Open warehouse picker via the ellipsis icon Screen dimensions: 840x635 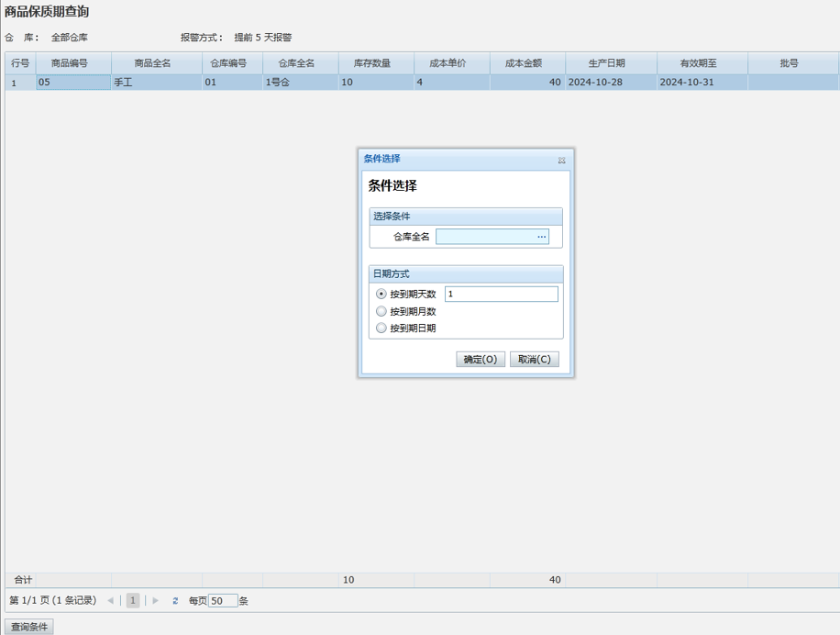coord(542,237)
